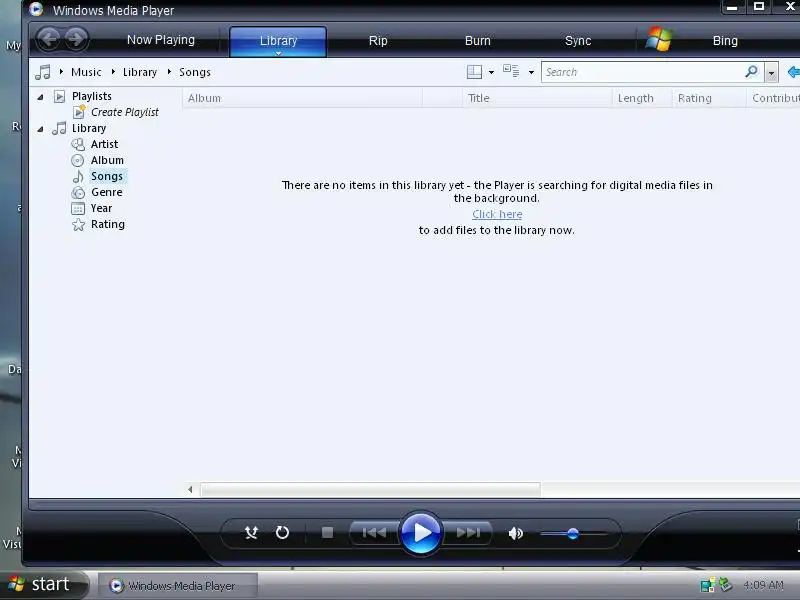Click the Layout options icon
This screenshot has height=600, width=800.
tap(474, 72)
